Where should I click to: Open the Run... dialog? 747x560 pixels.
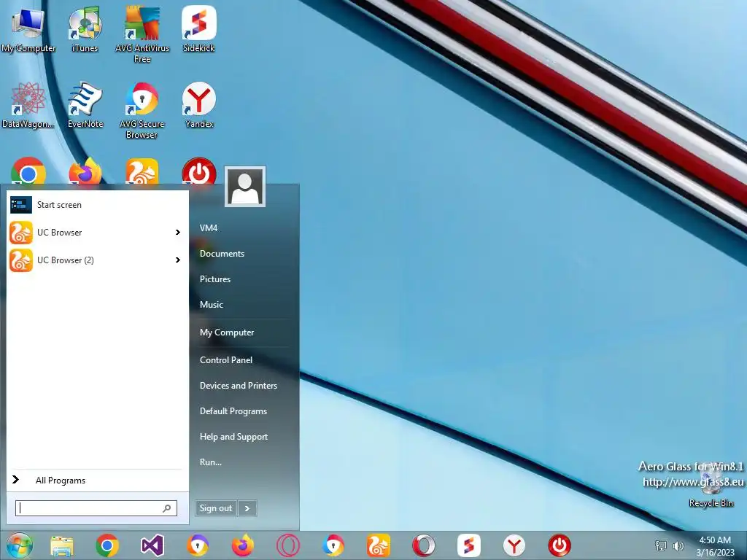click(x=211, y=462)
